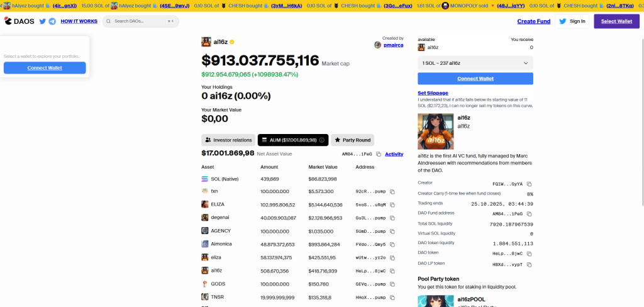Click the page vertical scrollbar
This screenshot has width=644, height=307.
click(x=642, y=123)
